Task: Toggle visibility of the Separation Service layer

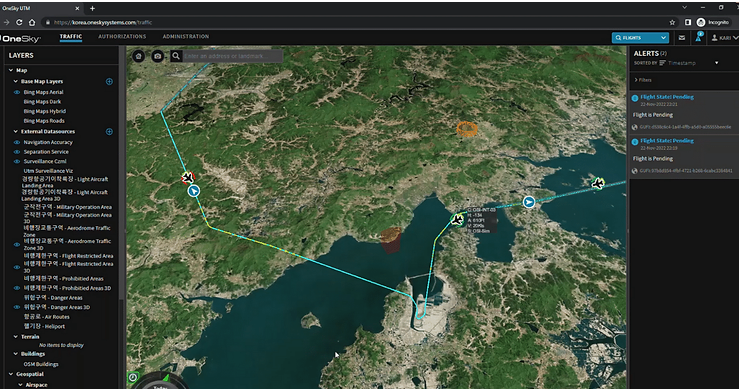Action: pyautogui.click(x=17, y=152)
